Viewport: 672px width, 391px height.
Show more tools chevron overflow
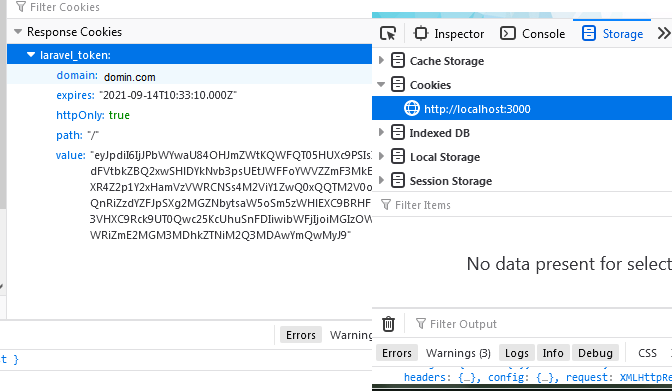pos(664,33)
